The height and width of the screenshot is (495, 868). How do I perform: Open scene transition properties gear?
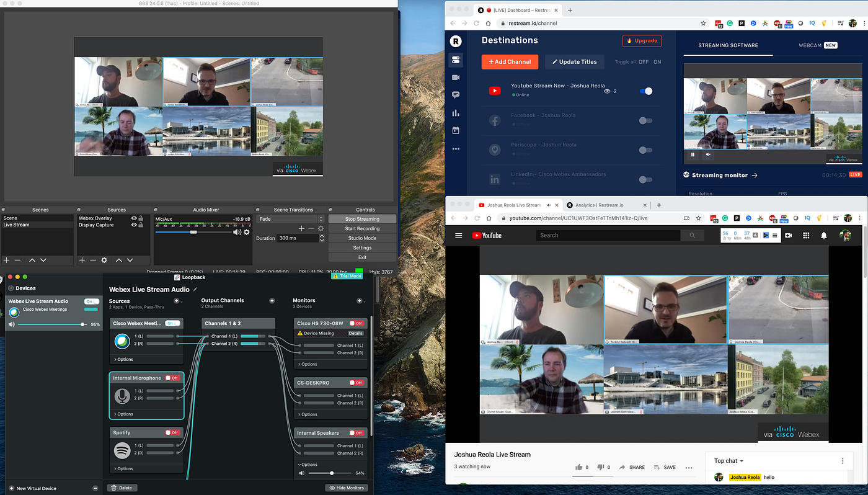[321, 228]
